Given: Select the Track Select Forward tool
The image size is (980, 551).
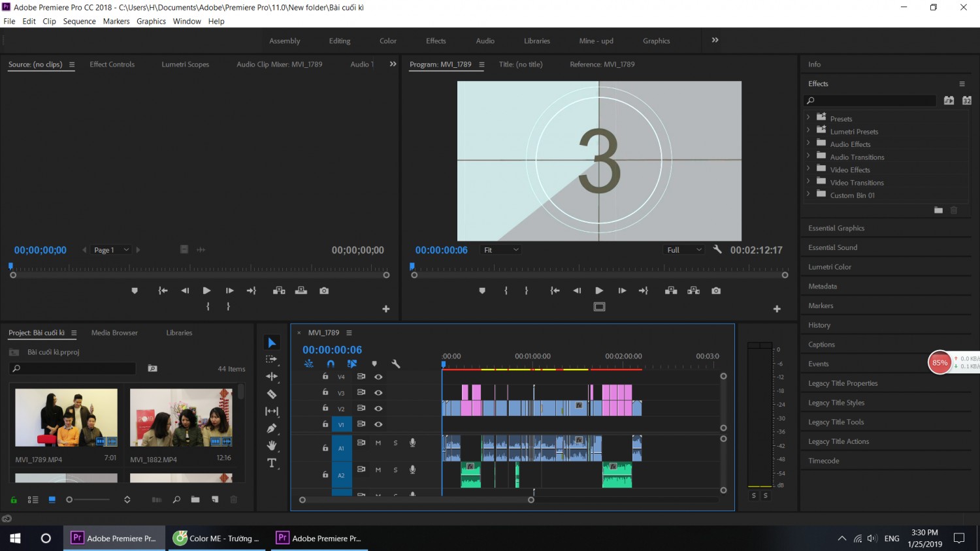Looking at the screenshot, I should [x=272, y=359].
